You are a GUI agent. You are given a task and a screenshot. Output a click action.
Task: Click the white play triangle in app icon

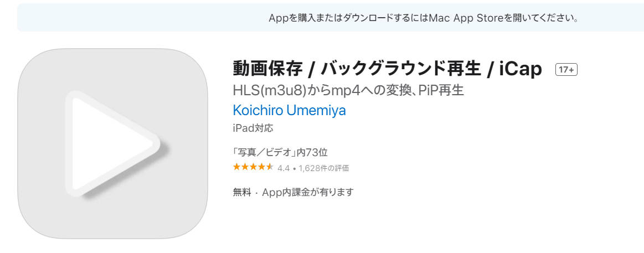coord(111,143)
